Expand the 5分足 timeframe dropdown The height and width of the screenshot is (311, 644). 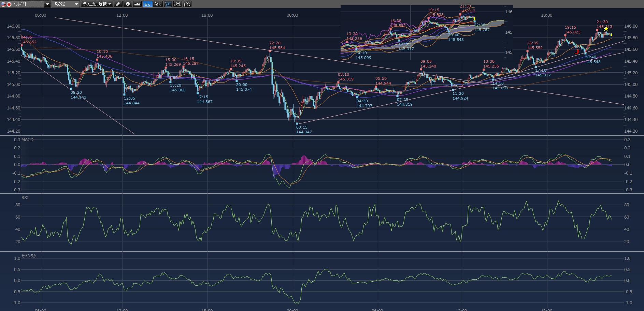pos(76,4)
